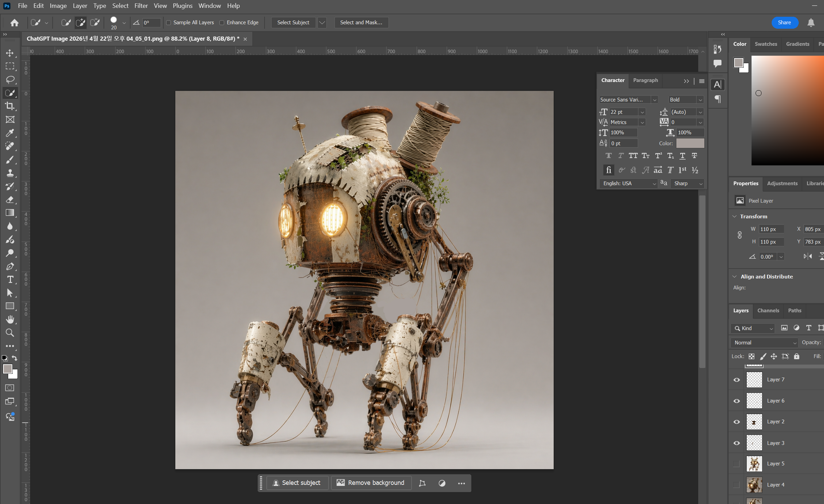This screenshot has width=824, height=504.
Task: Select the Horizontal Type tool
Action: 10,280
